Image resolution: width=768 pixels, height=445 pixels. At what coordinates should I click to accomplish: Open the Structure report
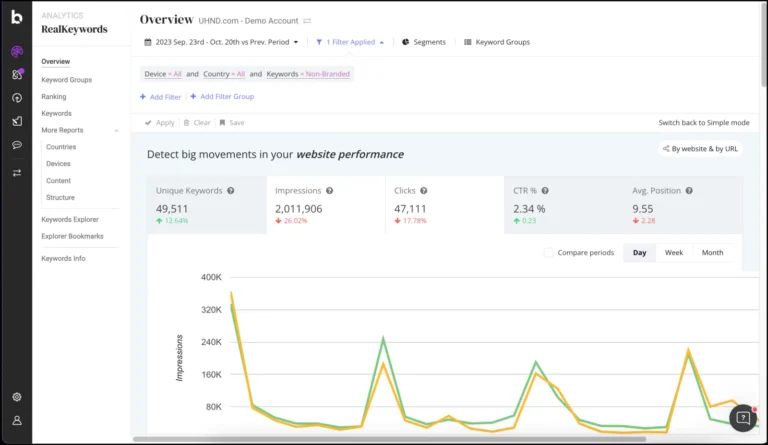[x=60, y=197]
